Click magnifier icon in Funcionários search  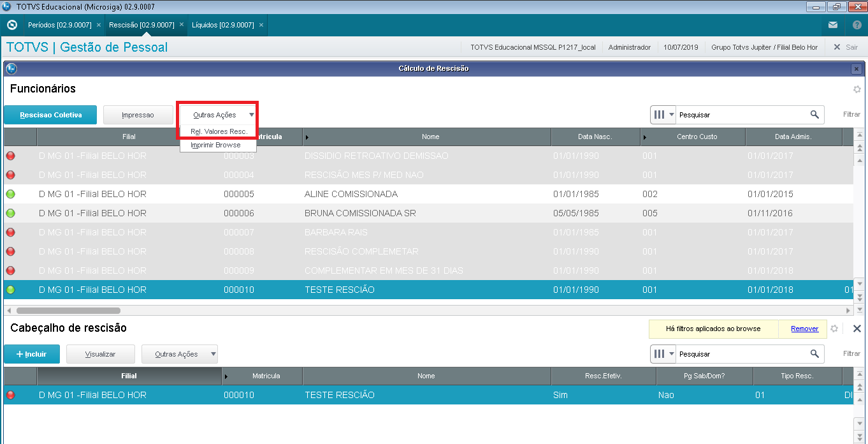tap(814, 115)
